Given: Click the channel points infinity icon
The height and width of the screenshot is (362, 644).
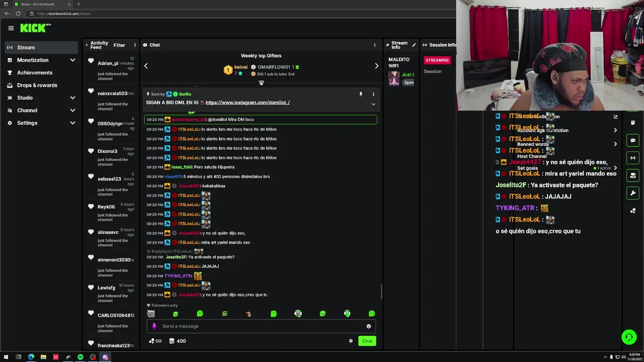Looking at the screenshot, I should (155, 341).
